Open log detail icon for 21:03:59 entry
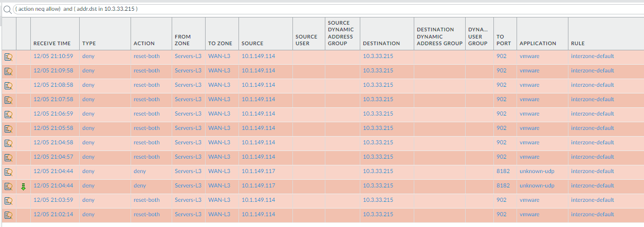Screen dimensions: 644x227 (x=9, y=200)
